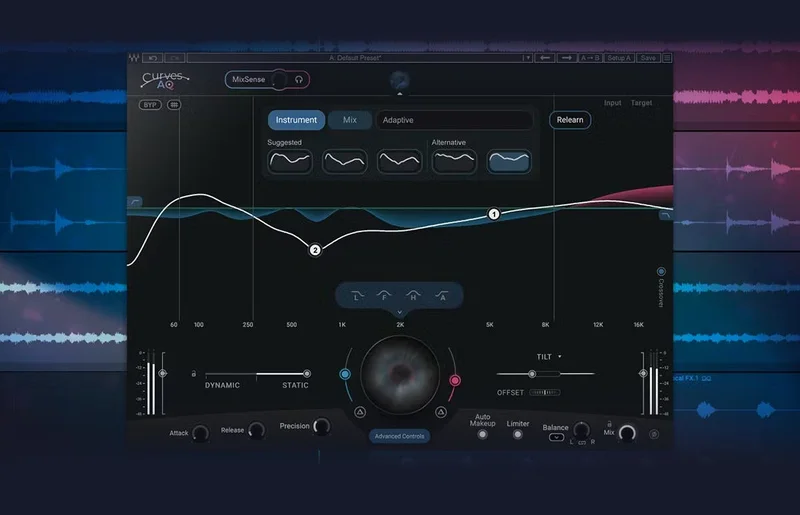The image size is (800, 515).
Task: Select the Mix tab
Action: point(350,120)
